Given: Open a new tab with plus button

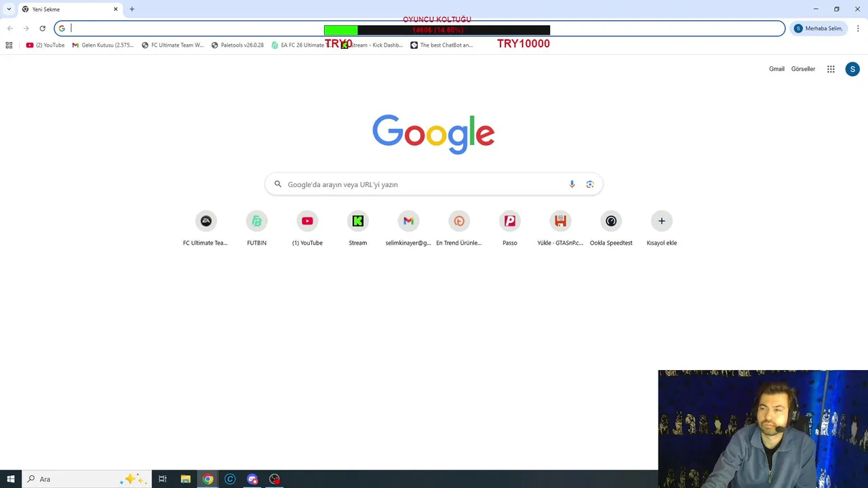Looking at the screenshot, I should click(132, 9).
